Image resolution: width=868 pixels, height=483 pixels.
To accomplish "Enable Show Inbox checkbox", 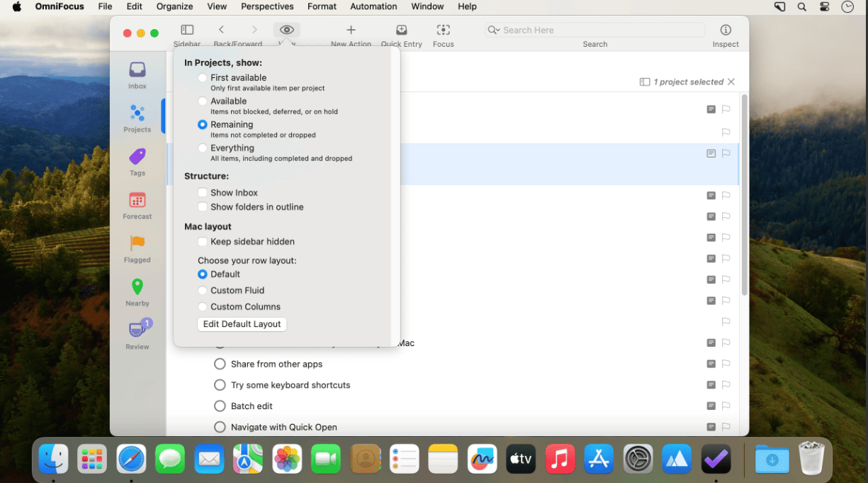I will tap(203, 193).
